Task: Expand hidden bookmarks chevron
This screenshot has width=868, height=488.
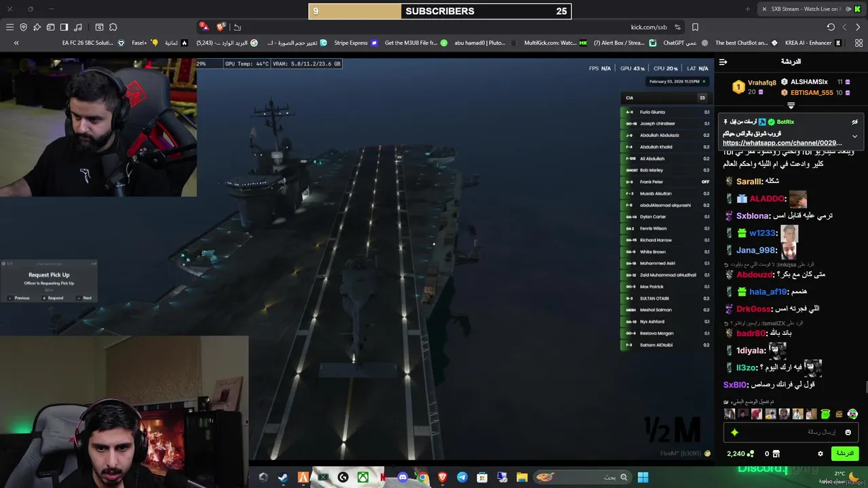Action: 16,43
